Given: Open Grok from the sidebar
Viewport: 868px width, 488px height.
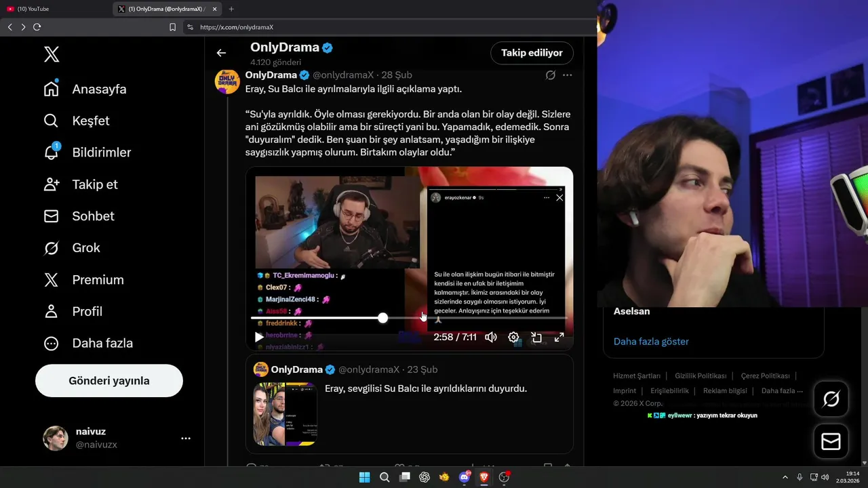Looking at the screenshot, I should 71,248.
